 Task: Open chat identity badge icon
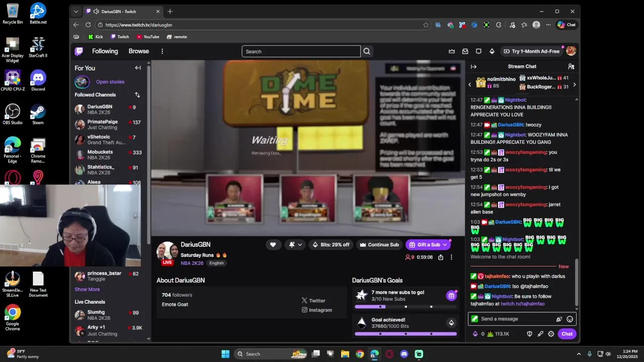(x=474, y=319)
